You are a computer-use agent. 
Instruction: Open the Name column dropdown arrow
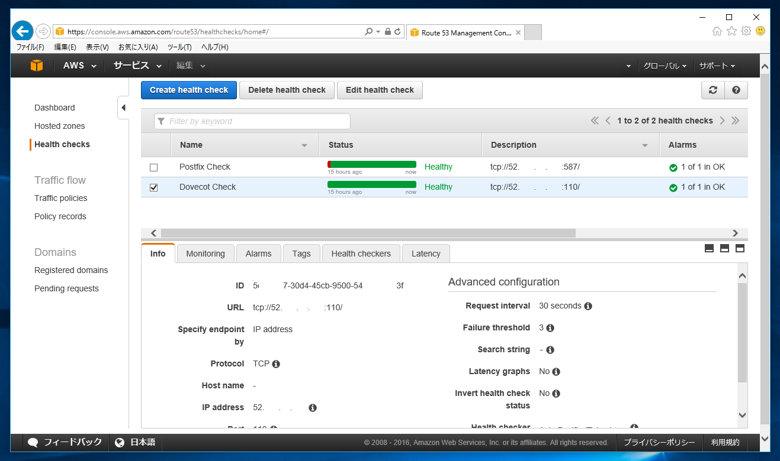click(304, 145)
